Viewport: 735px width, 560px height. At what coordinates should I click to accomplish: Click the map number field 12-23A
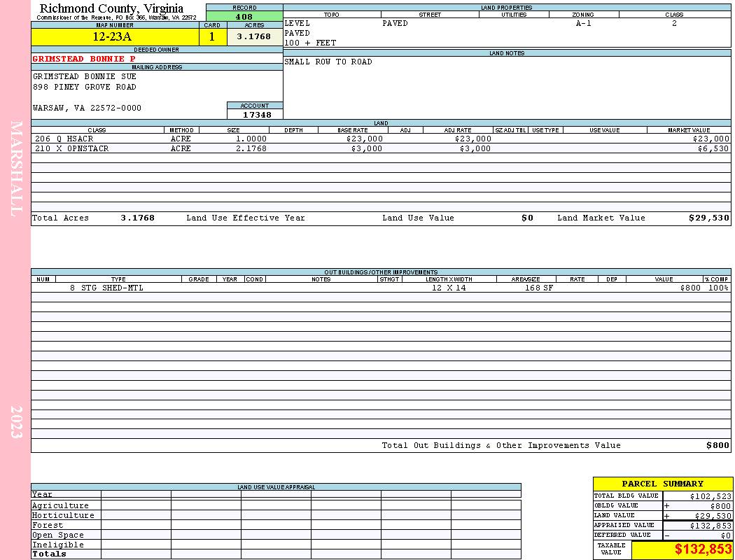(x=115, y=37)
